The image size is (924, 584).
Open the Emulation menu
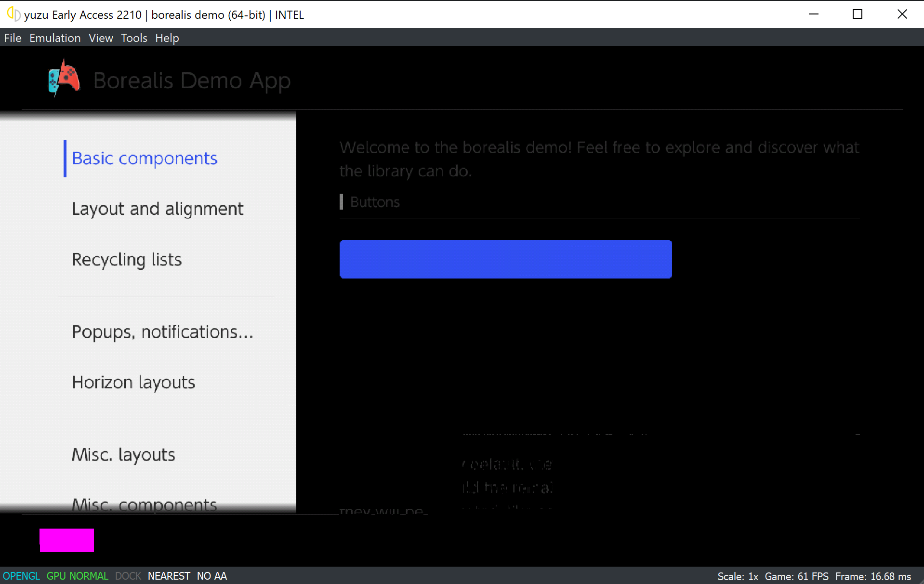[55, 38]
